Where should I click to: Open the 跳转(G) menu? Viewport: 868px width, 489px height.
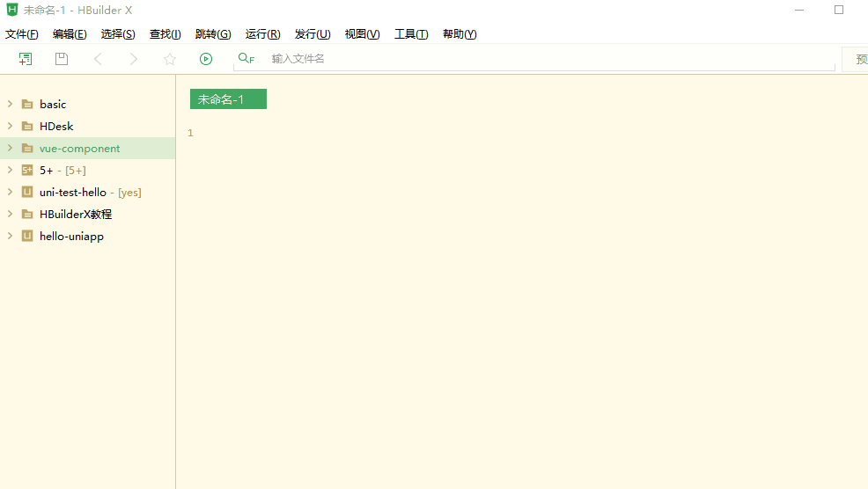click(x=213, y=34)
